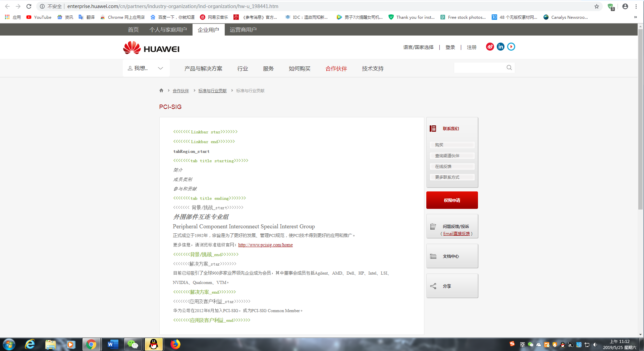Viewport: 644px width, 351px height.
Task: Switch to the 个人与家庭用户 tab
Action: [x=168, y=30]
